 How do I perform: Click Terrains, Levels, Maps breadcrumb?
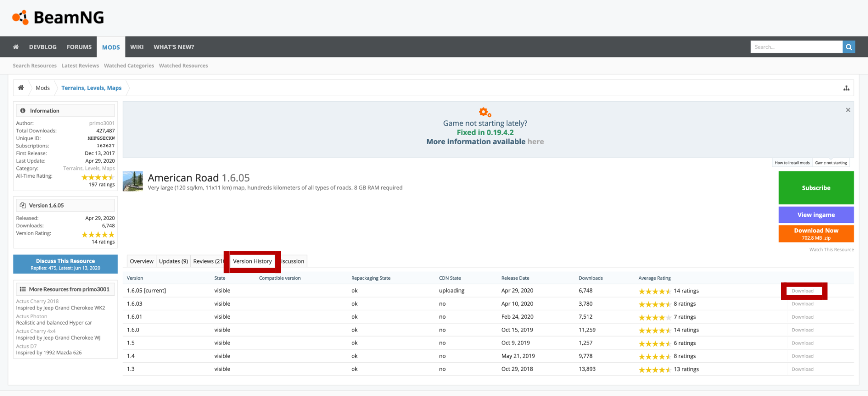[91, 88]
